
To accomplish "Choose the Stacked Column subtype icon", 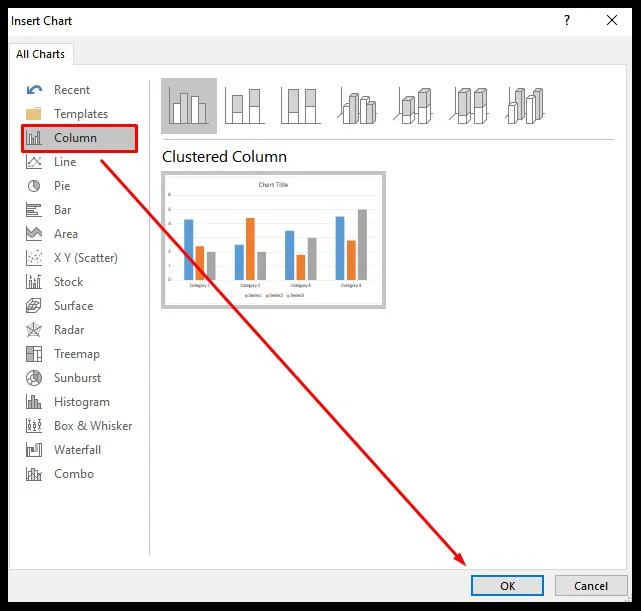I will coord(244,106).
